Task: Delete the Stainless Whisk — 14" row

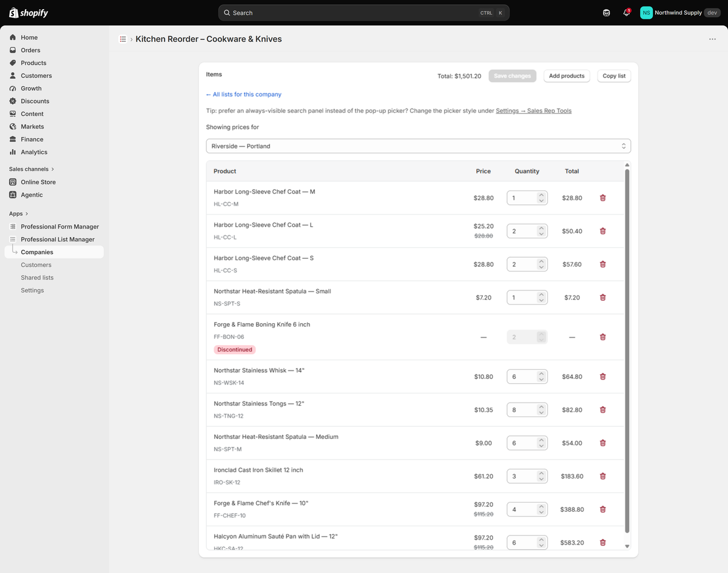Action: 602,377
